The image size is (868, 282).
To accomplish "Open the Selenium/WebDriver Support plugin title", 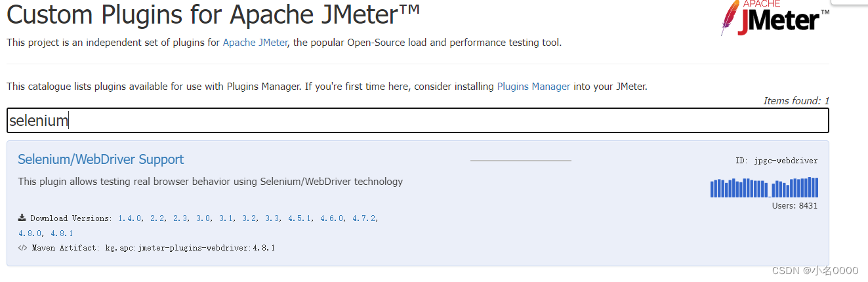I will tap(100, 159).
